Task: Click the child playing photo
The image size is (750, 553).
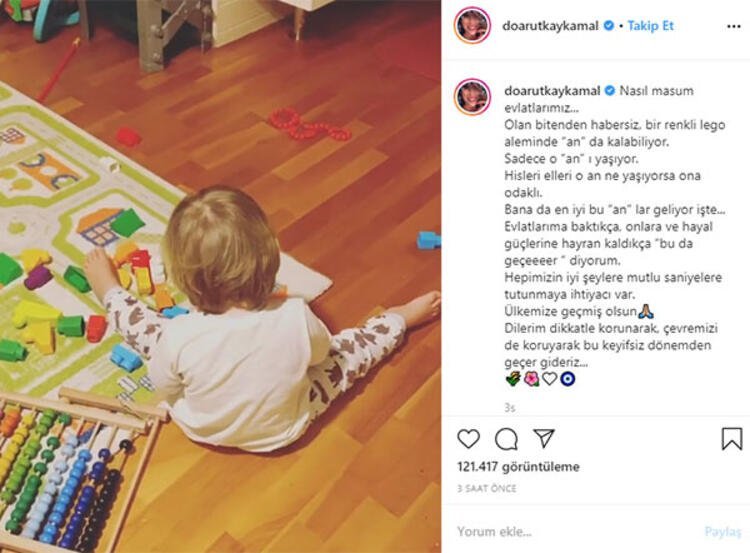Action: 220,276
